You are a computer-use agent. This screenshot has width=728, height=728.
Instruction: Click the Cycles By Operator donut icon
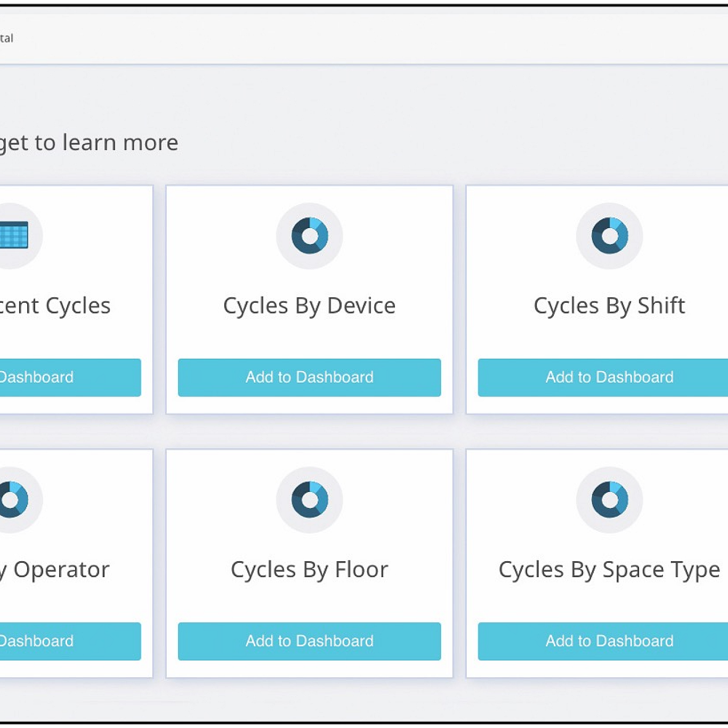12,499
